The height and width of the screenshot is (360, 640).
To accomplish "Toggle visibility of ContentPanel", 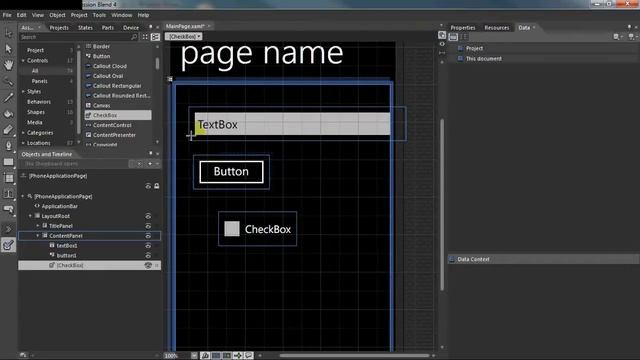I will click(148, 236).
